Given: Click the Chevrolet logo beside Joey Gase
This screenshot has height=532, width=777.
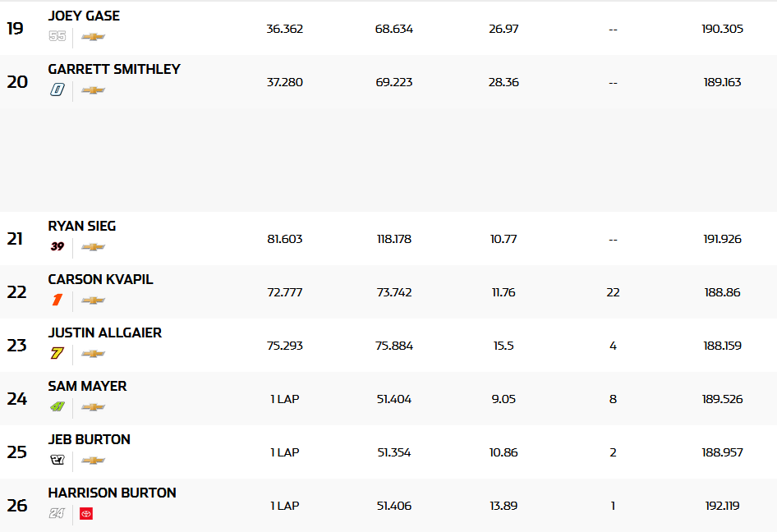Looking at the screenshot, I should (93, 37).
